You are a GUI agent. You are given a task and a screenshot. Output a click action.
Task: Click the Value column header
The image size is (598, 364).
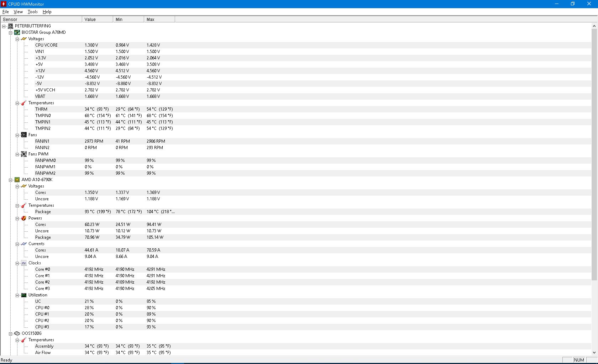(x=98, y=19)
